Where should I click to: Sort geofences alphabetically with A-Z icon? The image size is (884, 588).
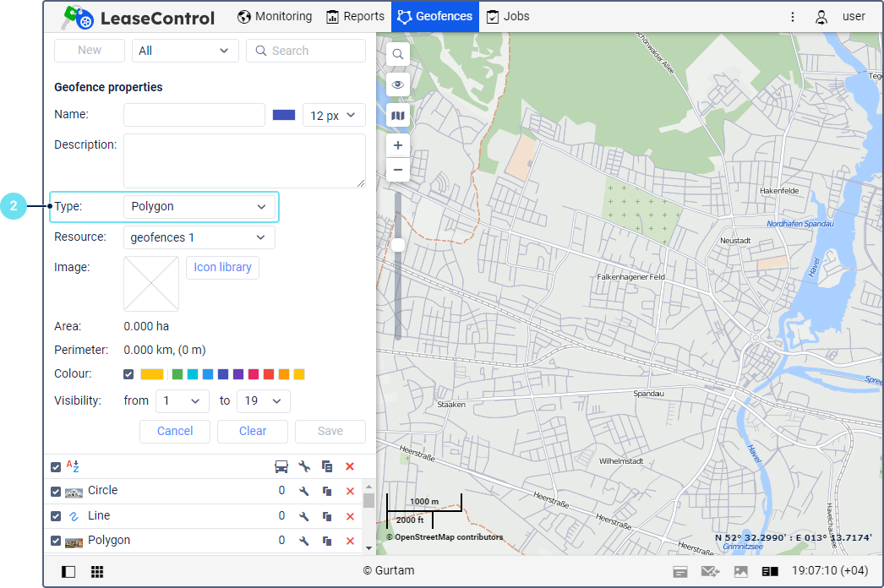click(73, 466)
